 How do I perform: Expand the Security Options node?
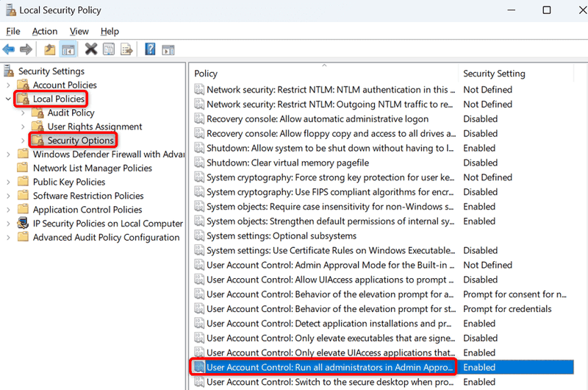tap(23, 141)
